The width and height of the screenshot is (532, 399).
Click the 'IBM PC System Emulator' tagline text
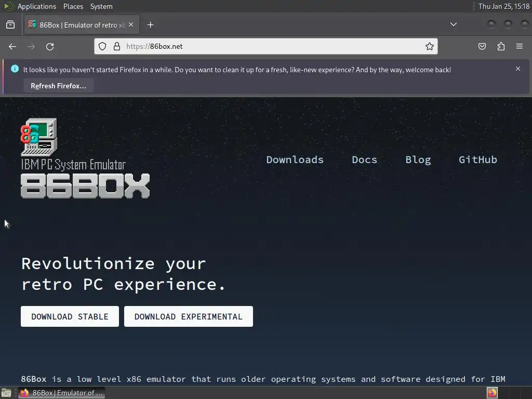tap(73, 165)
